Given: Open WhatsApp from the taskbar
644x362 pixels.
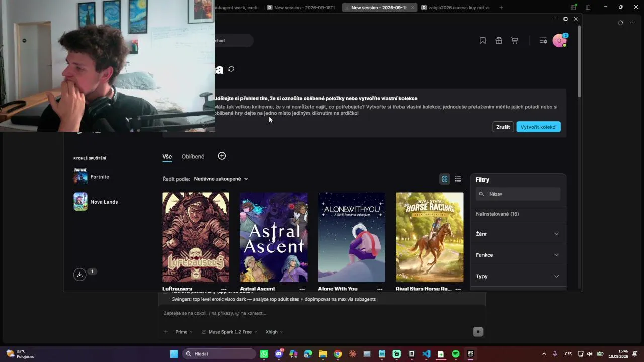Looking at the screenshot, I should (264, 354).
